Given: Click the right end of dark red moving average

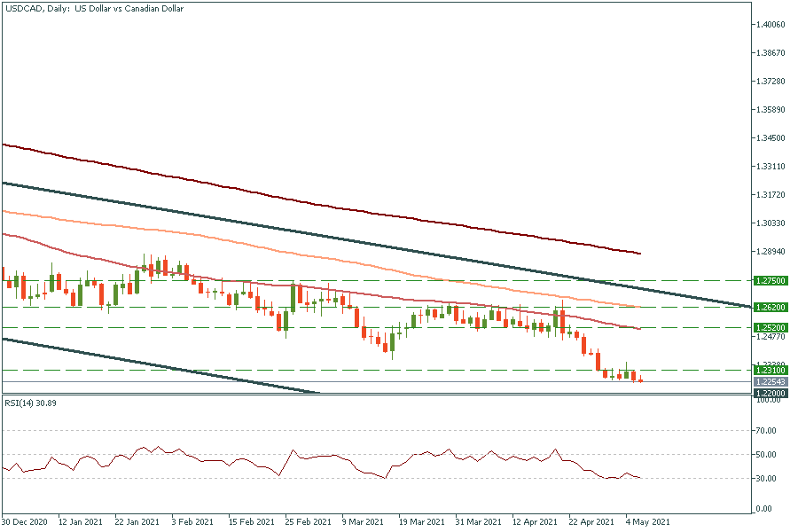Looking at the screenshot, I should [638, 253].
